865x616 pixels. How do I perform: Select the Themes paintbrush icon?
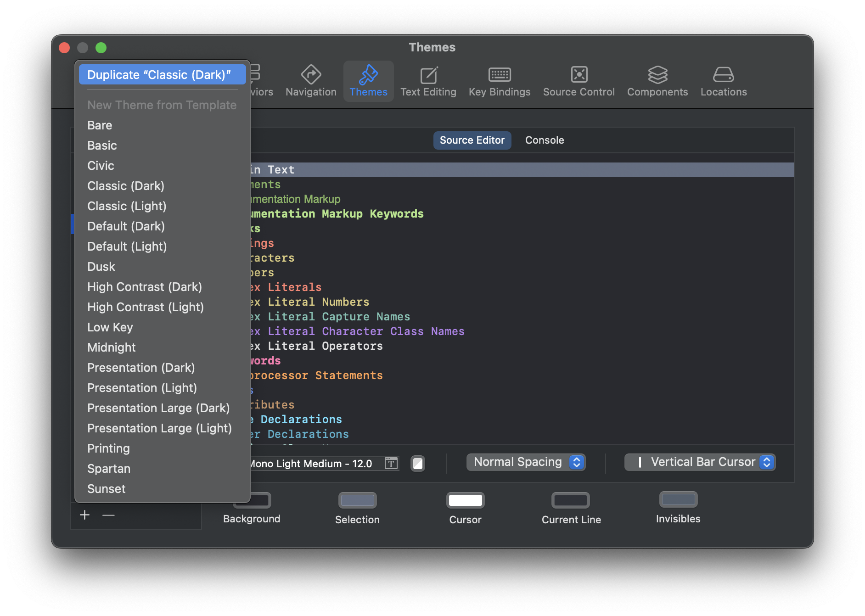click(368, 74)
